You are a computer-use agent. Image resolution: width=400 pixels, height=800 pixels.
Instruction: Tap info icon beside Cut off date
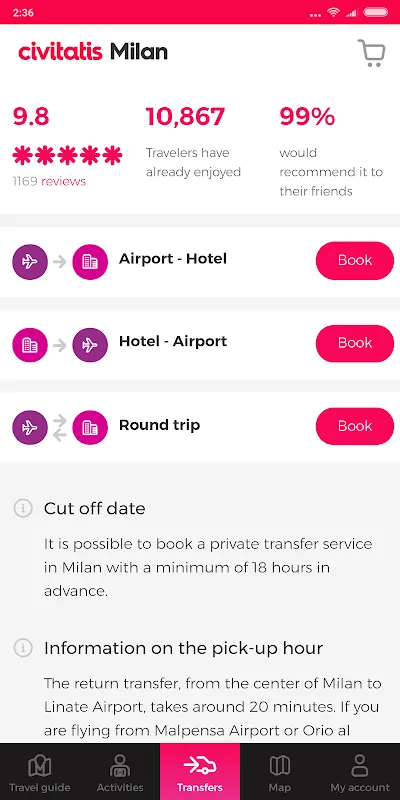[23, 508]
